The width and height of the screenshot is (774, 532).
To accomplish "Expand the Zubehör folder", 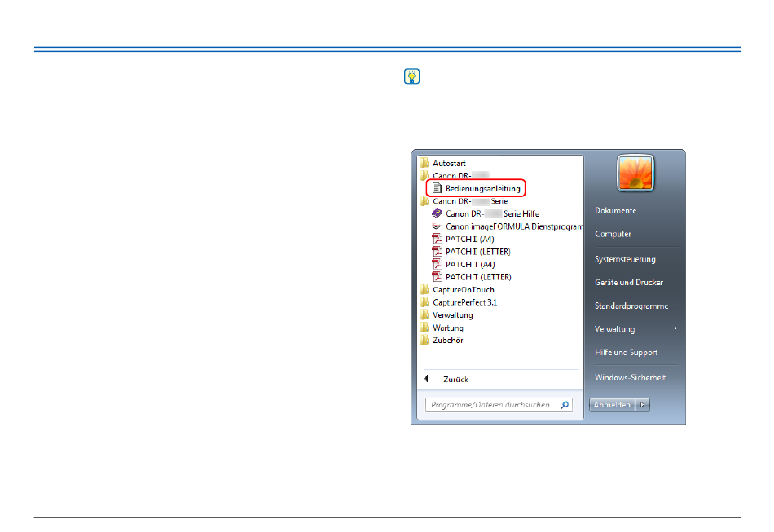I will pyautogui.click(x=448, y=341).
